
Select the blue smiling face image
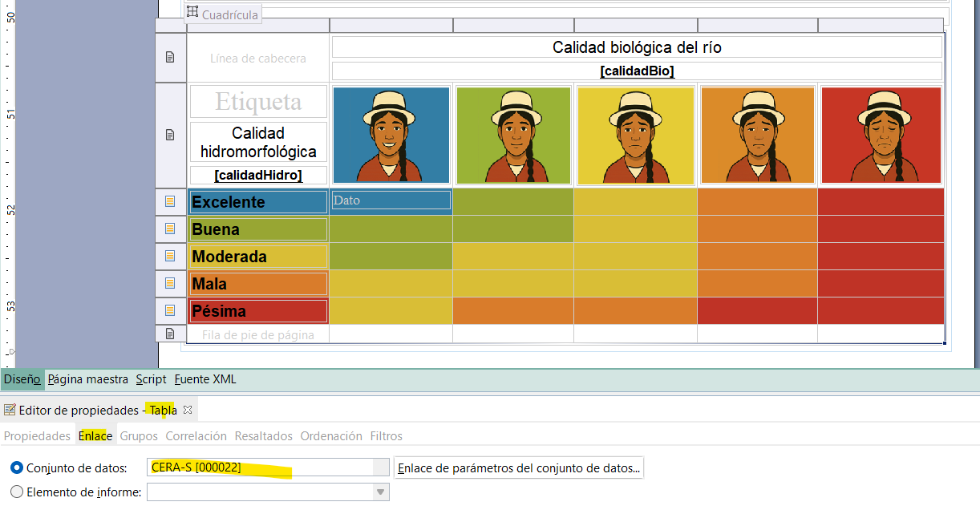tap(391, 135)
